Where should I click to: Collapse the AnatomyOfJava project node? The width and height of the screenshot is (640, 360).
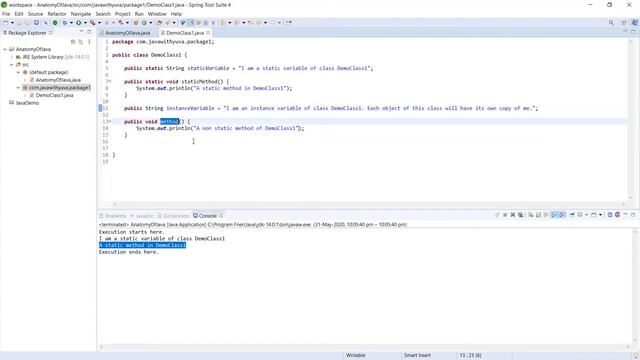5,49
